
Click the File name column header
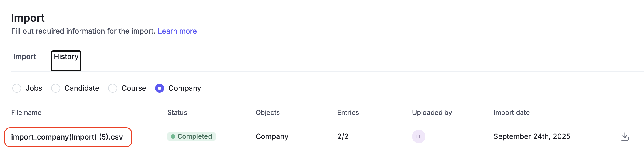26,113
